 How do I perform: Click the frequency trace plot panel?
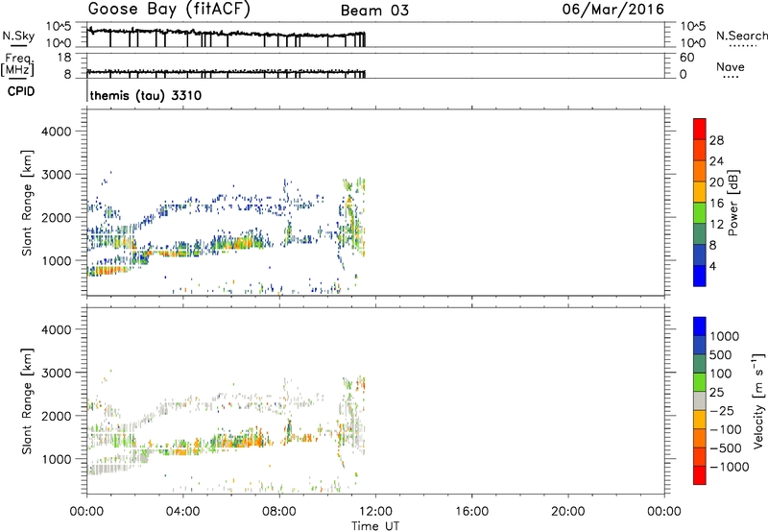[x=375, y=65]
